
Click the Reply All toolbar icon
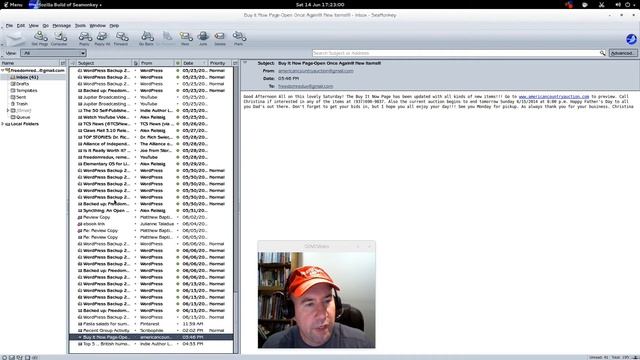pos(102,38)
